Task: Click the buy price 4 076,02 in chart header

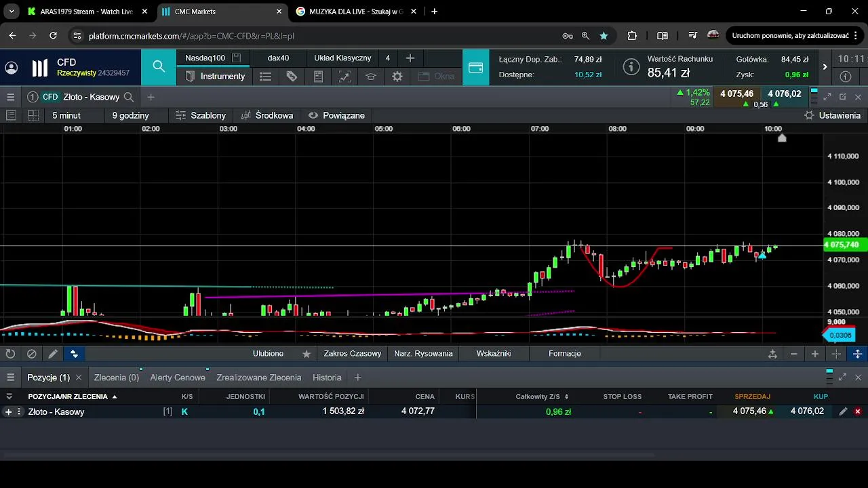Action: (x=784, y=94)
